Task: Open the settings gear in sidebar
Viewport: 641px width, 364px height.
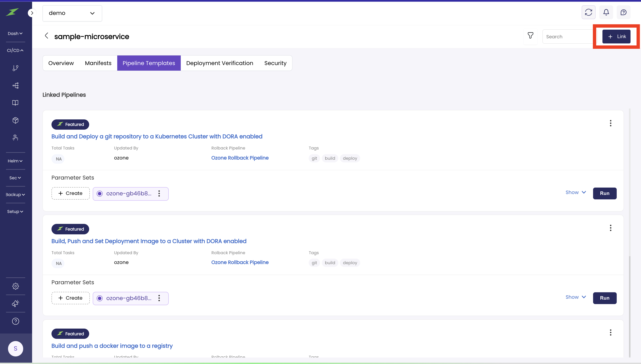Action: click(x=16, y=286)
